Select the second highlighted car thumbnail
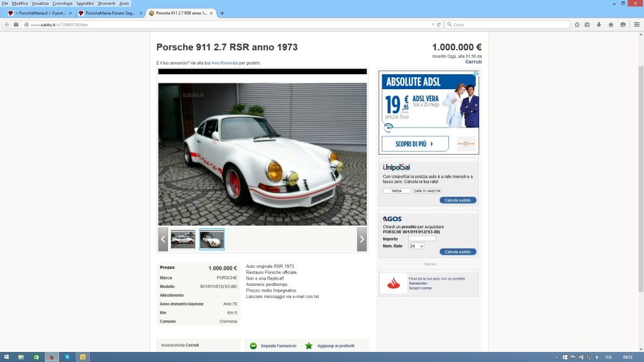Image resolution: width=644 pixels, height=362 pixels. [212, 239]
